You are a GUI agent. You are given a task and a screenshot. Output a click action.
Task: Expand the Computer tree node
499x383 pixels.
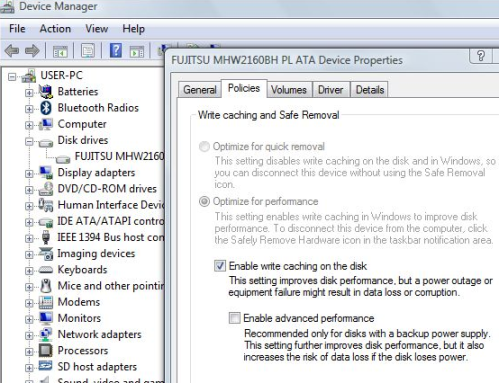tap(29, 125)
